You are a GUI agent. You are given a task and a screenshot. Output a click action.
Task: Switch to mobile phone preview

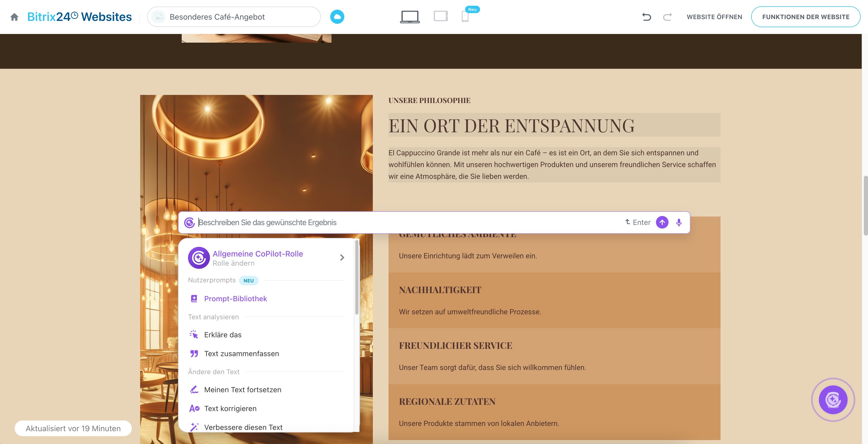click(x=465, y=17)
